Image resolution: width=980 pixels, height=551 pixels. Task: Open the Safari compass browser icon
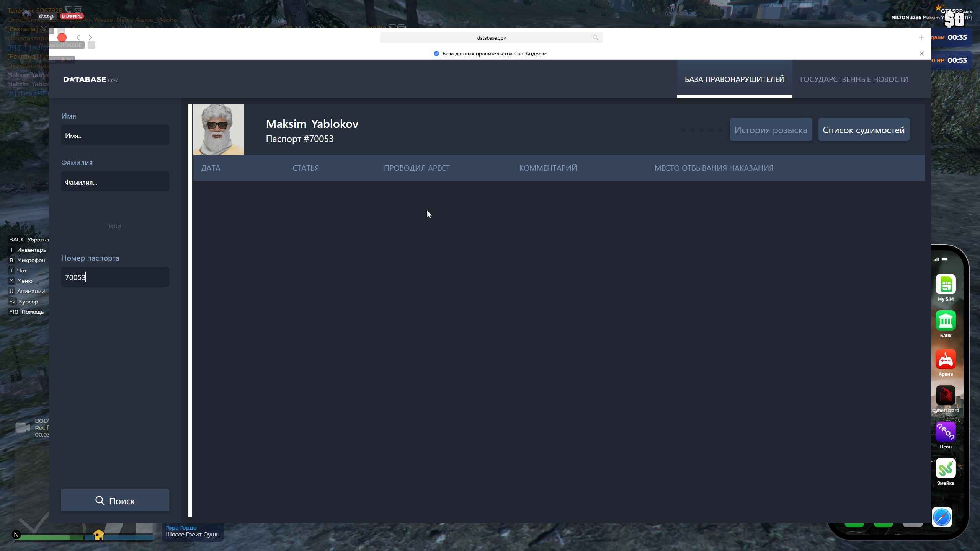941,517
